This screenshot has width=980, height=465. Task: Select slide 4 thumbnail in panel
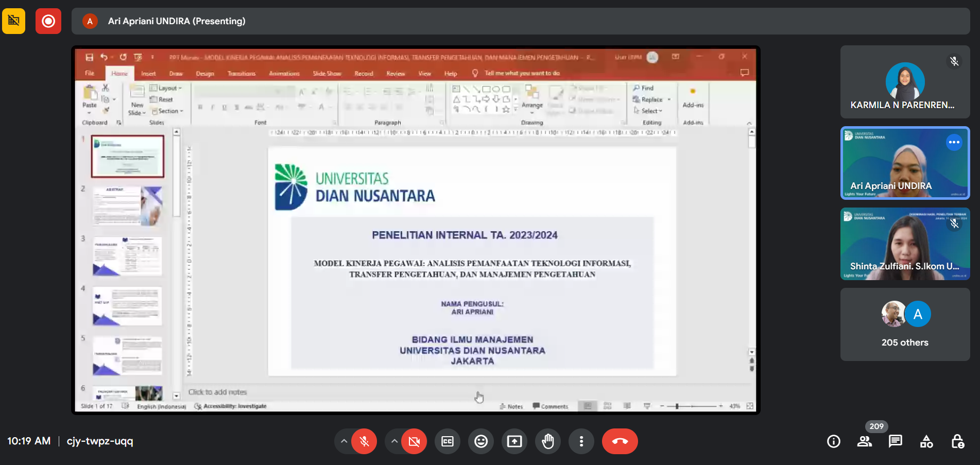[128, 306]
